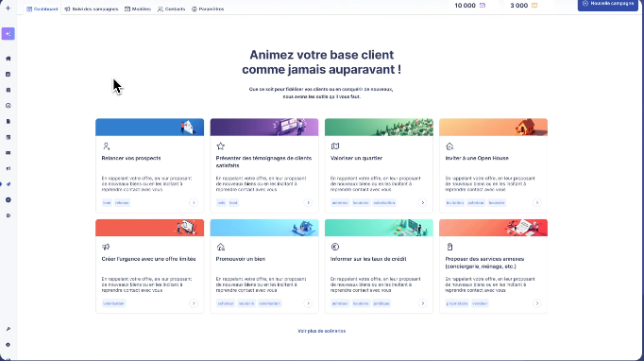The image size is (644, 361).
Task: Open the Suivi des campagnes tab
Action: click(92, 9)
